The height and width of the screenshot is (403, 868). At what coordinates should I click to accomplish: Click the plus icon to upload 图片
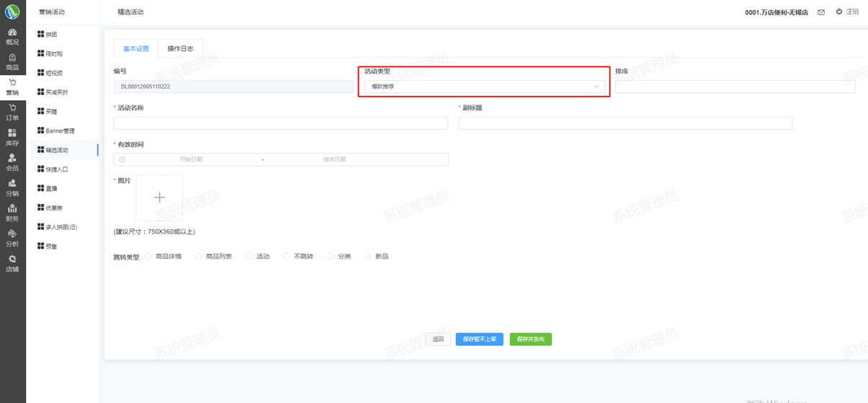point(159,198)
